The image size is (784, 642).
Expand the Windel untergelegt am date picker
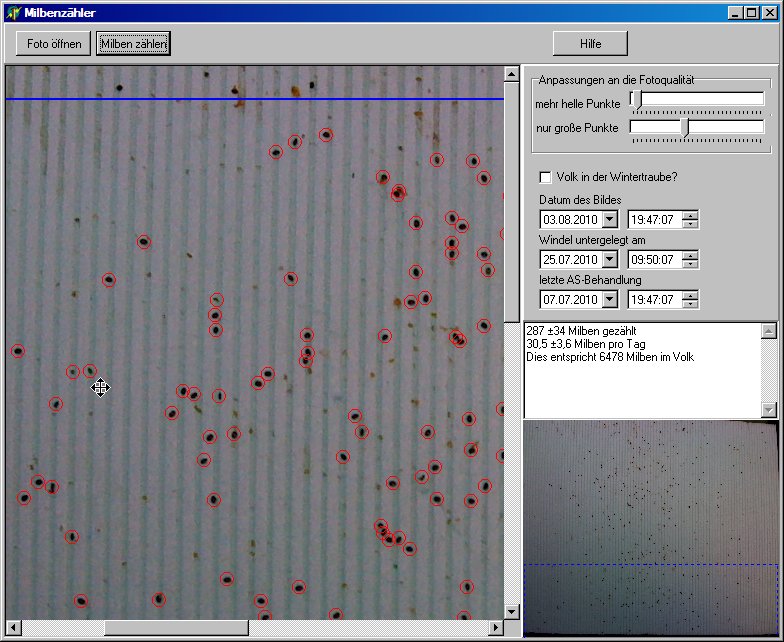pyautogui.click(x=609, y=260)
